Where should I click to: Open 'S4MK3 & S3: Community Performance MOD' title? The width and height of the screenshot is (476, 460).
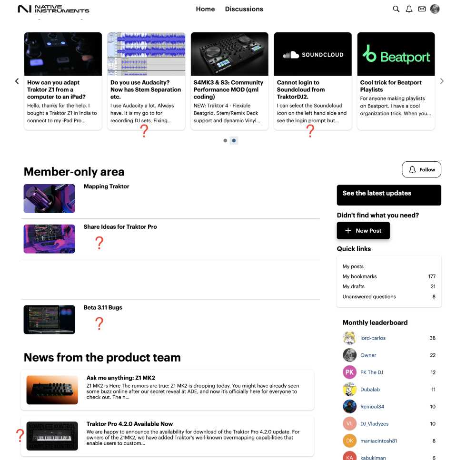point(228,89)
